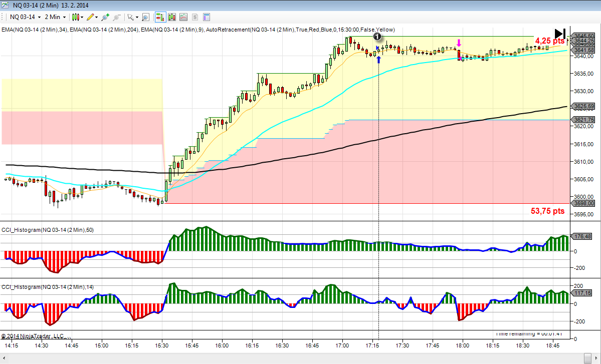Select the CCI_Histogram 50 indicator label
This screenshot has width=601, height=364.
pos(47,230)
